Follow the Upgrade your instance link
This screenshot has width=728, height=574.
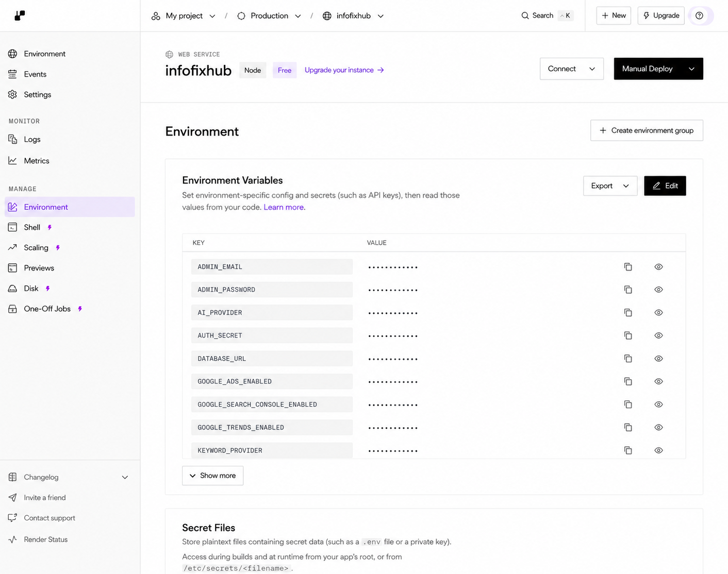pyautogui.click(x=344, y=70)
